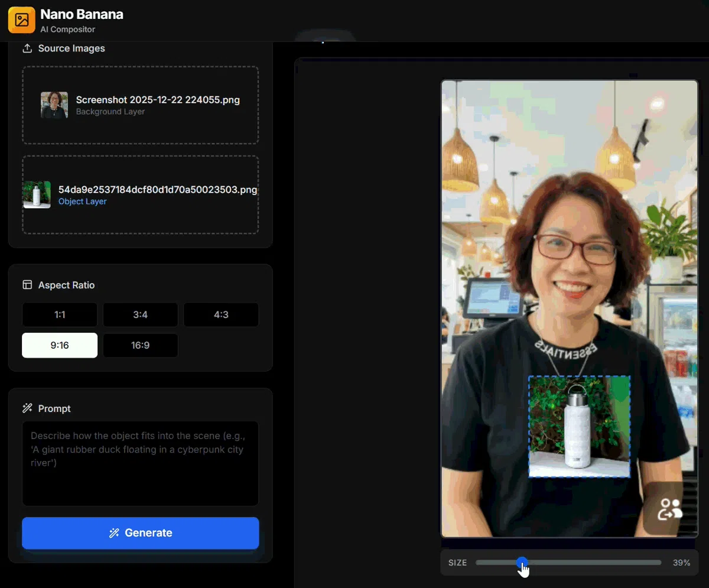Click the Screenshot 2025-12-22 224055.png filename

pos(158,100)
